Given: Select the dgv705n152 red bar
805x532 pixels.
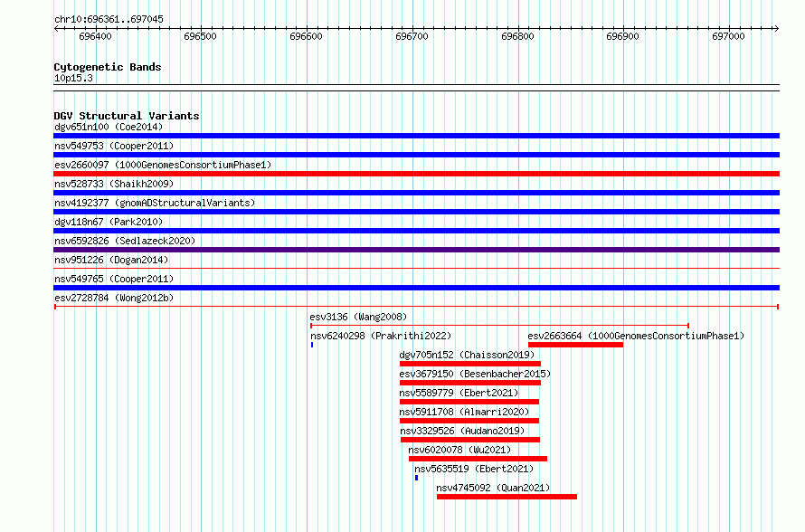Looking at the screenshot, I should [470, 364].
